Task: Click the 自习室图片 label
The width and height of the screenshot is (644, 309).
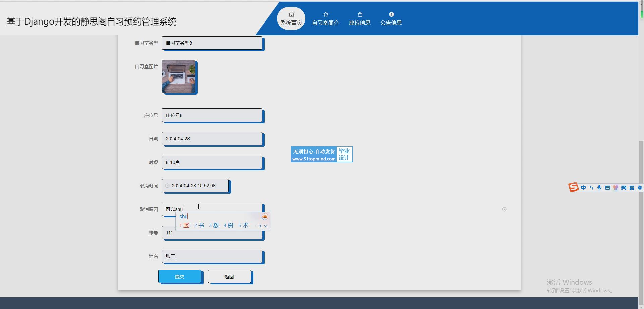Action: tap(146, 67)
